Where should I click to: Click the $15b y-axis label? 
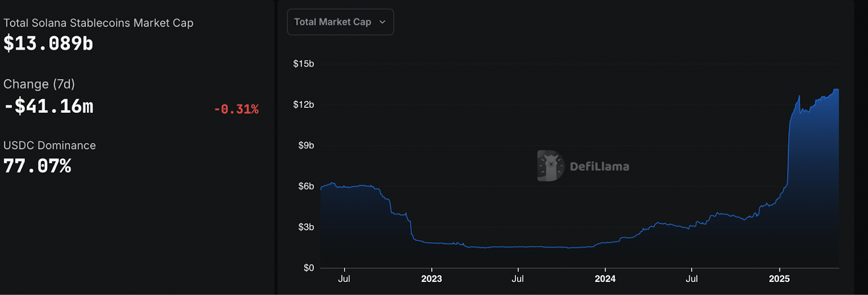(x=303, y=64)
